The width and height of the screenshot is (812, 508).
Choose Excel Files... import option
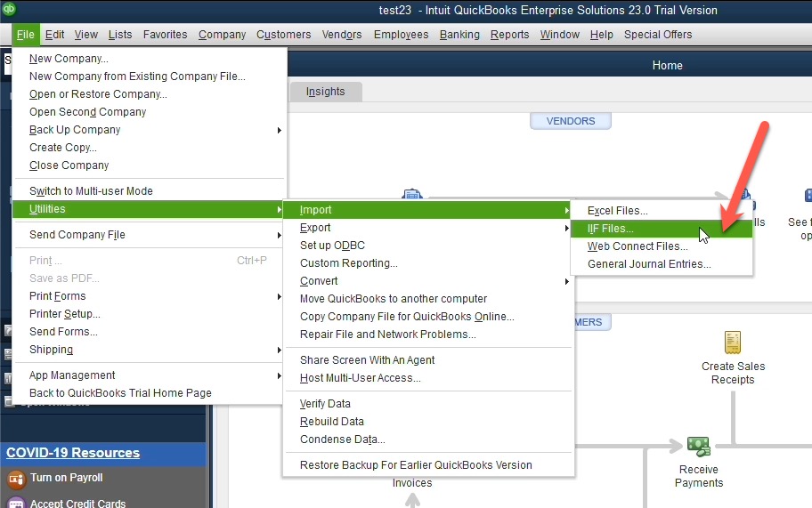662,211
